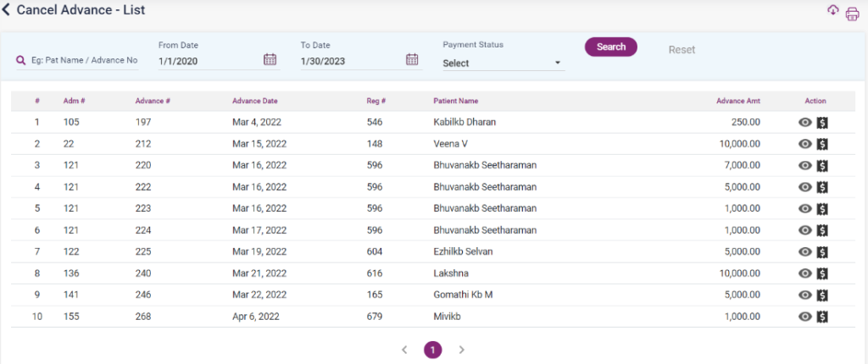868x364 pixels.
Task: Open the To Date calendar picker
Action: (x=412, y=59)
